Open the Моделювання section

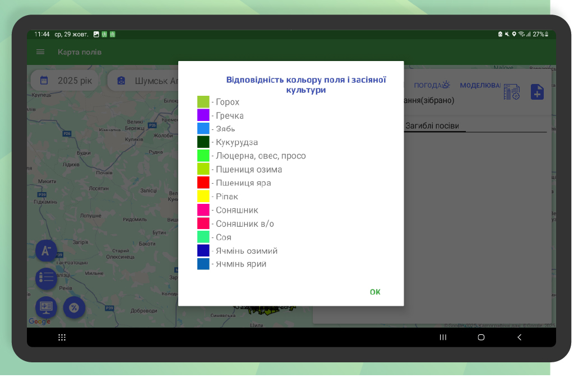[x=480, y=85]
